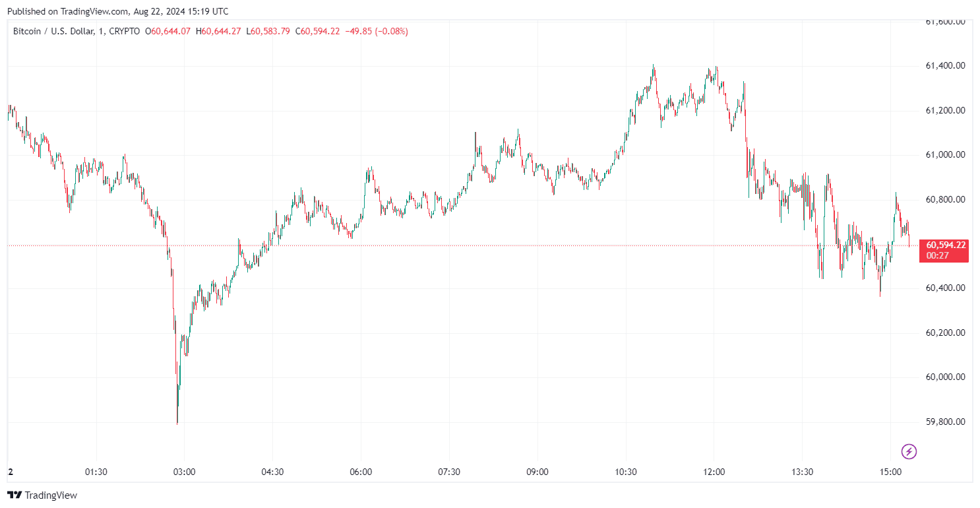Click the high value H60,644.27
980x508 pixels.
click(x=218, y=31)
